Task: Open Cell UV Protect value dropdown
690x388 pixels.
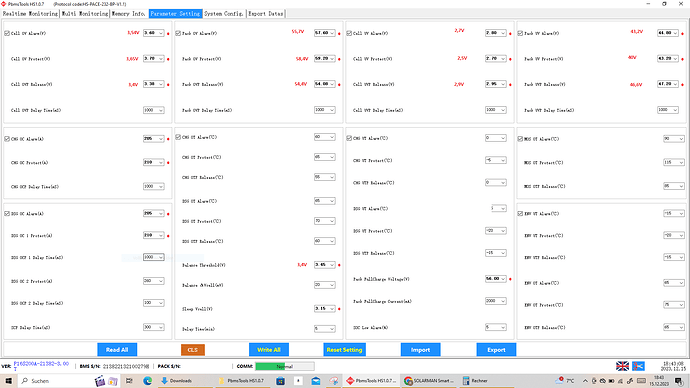Action: click(x=495, y=59)
